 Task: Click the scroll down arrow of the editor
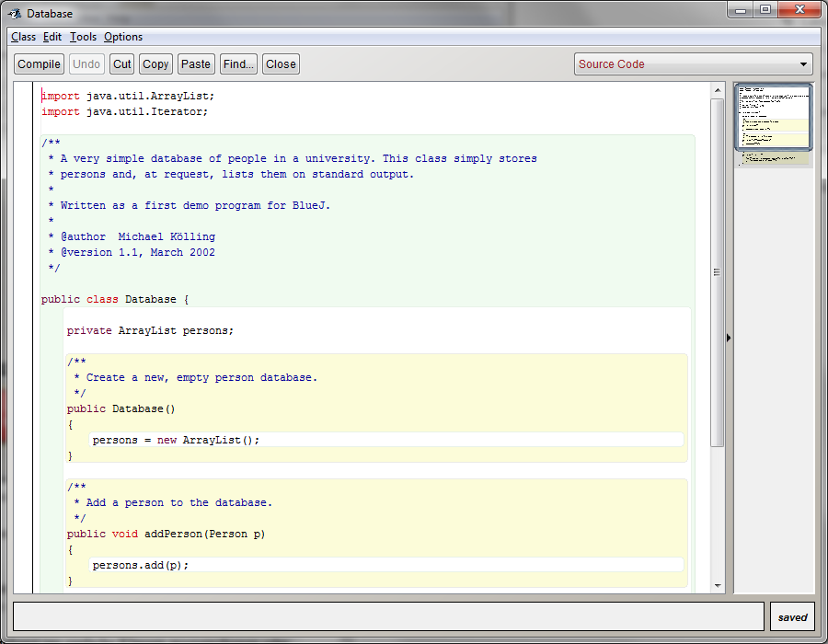[718, 585]
